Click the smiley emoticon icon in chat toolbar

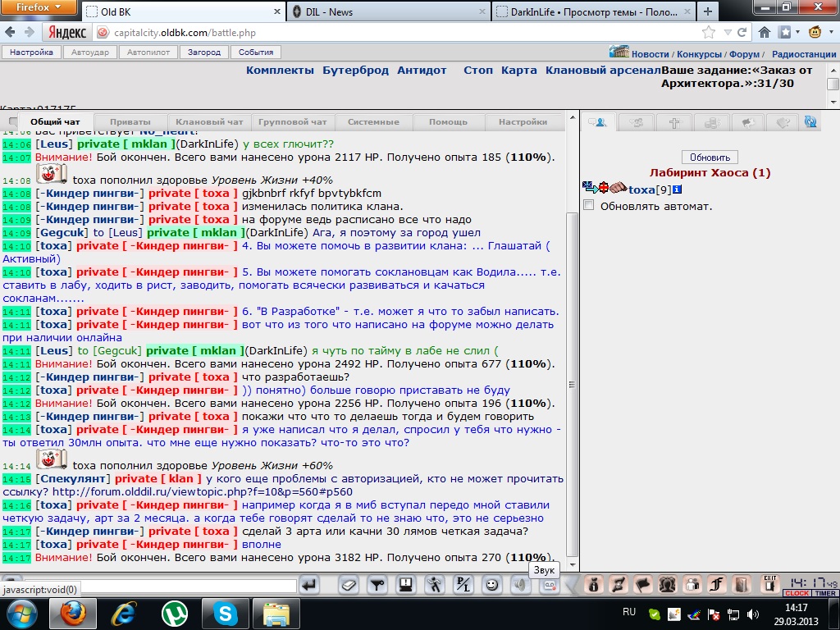(x=491, y=585)
